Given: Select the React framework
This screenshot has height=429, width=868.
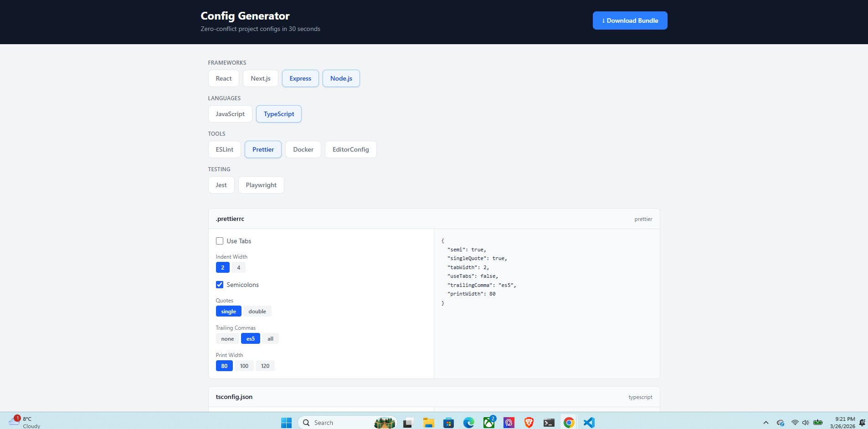Looking at the screenshot, I should pyautogui.click(x=223, y=78).
